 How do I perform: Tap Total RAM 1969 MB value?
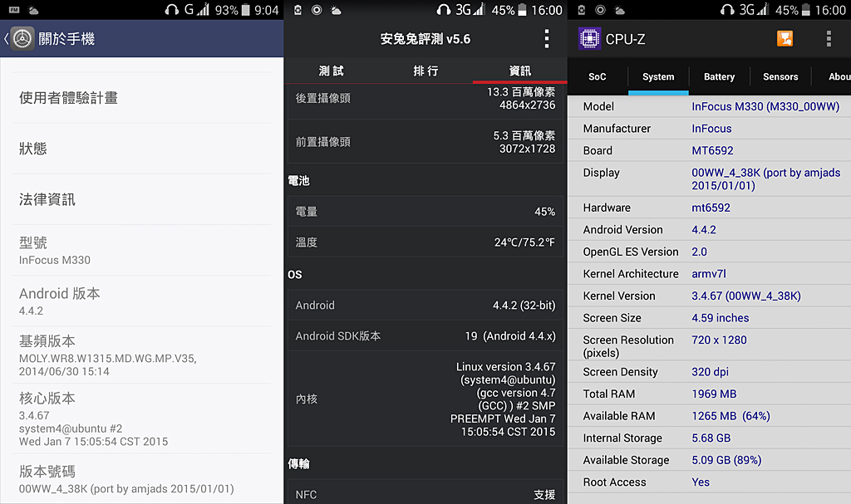tap(714, 394)
